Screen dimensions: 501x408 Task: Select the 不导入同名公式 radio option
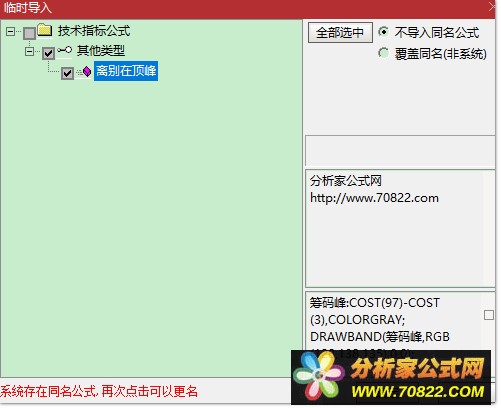coord(384,32)
